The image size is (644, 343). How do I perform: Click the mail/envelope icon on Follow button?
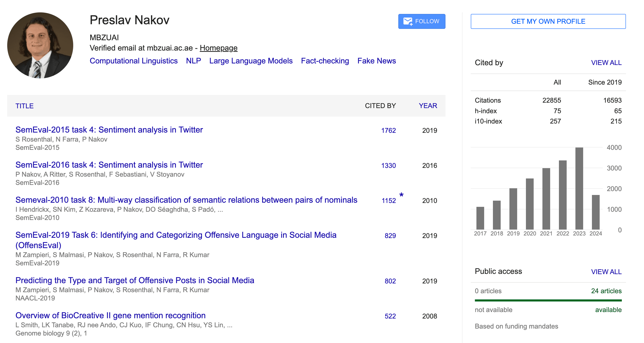click(x=408, y=21)
